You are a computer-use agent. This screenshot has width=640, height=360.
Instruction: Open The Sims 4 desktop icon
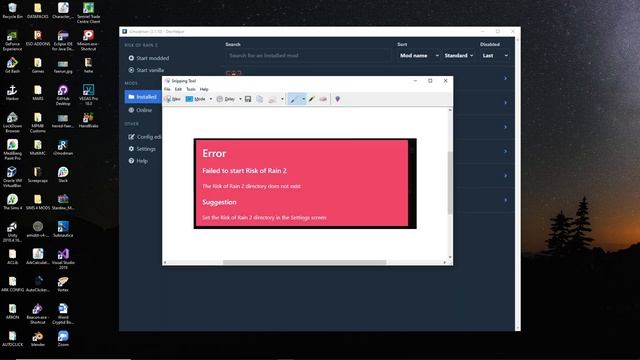click(x=12, y=202)
